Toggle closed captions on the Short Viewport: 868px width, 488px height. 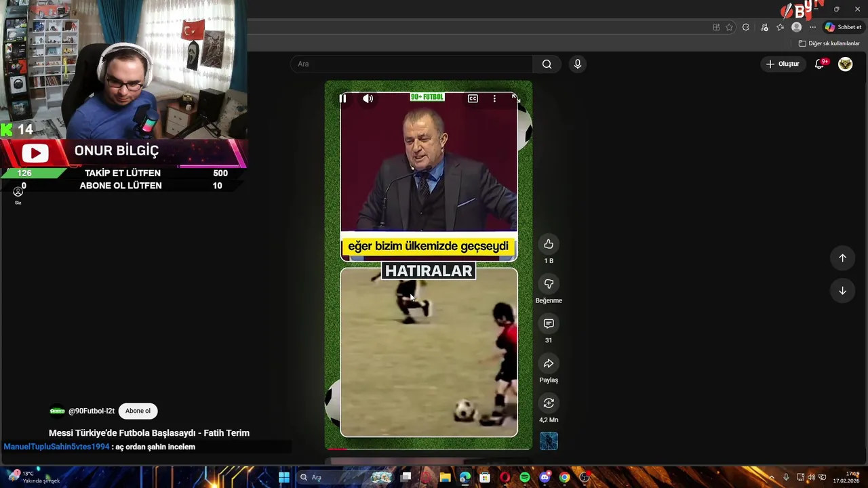tap(473, 99)
